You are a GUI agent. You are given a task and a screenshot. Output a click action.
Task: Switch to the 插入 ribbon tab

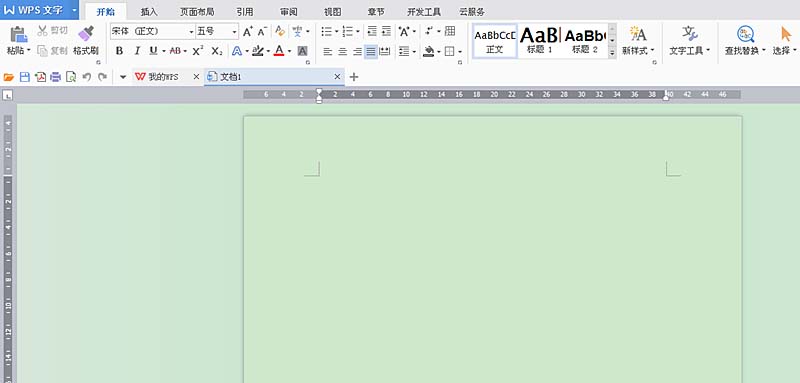point(149,12)
